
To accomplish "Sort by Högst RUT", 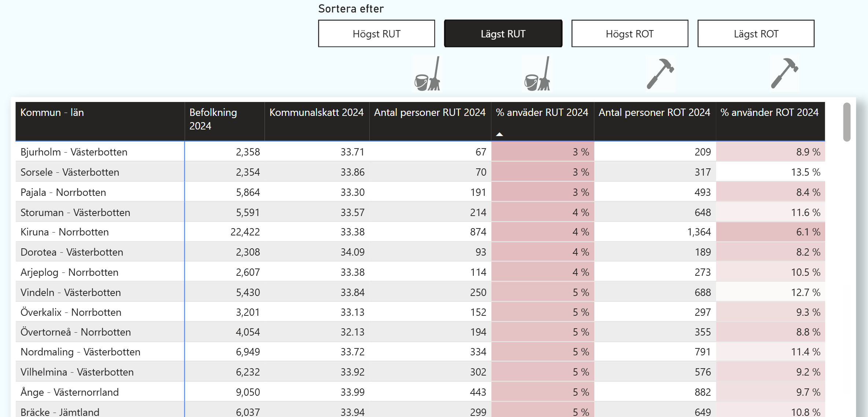I will pos(376,34).
